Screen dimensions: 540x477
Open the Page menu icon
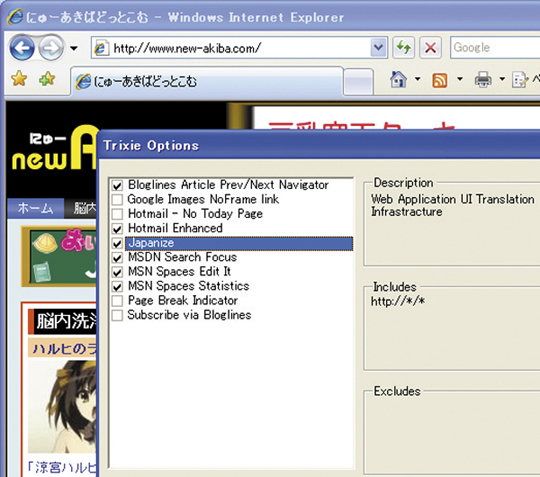tap(520, 80)
